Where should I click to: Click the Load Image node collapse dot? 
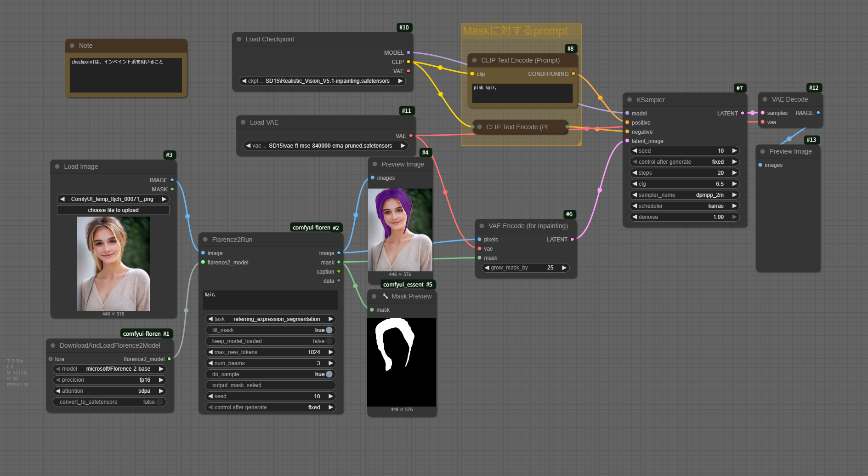click(57, 166)
